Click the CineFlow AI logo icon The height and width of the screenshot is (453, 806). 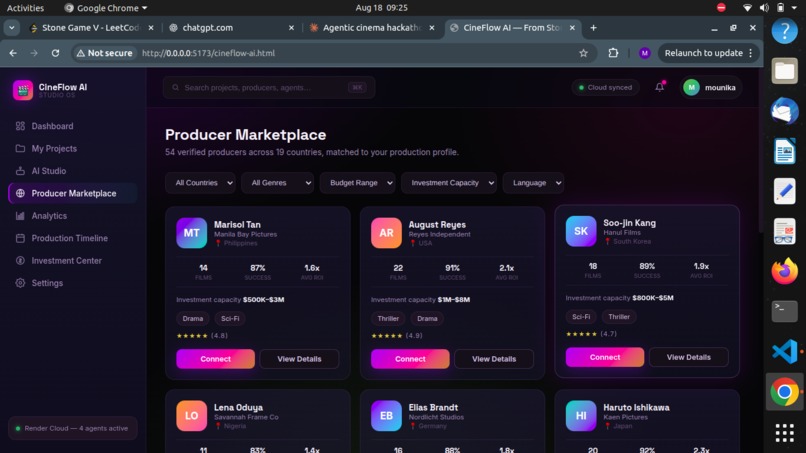(23, 90)
